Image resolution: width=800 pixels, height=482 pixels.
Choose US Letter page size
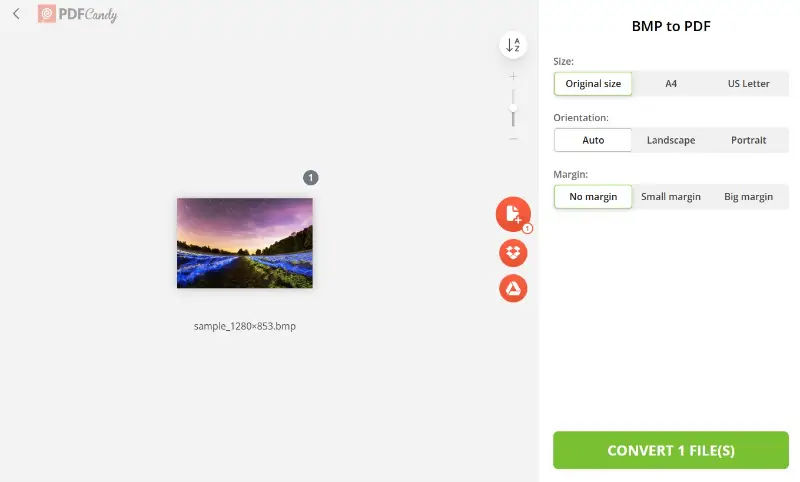(x=748, y=84)
